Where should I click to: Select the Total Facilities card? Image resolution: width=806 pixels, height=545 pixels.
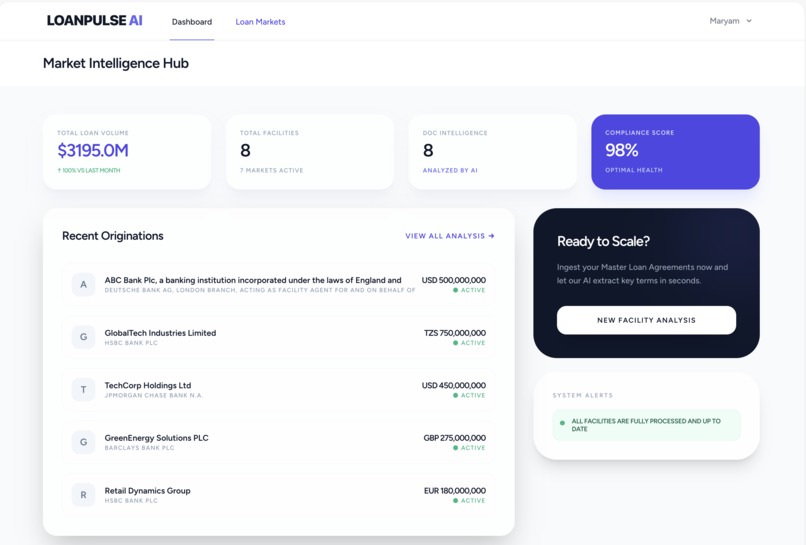(310, 152)
